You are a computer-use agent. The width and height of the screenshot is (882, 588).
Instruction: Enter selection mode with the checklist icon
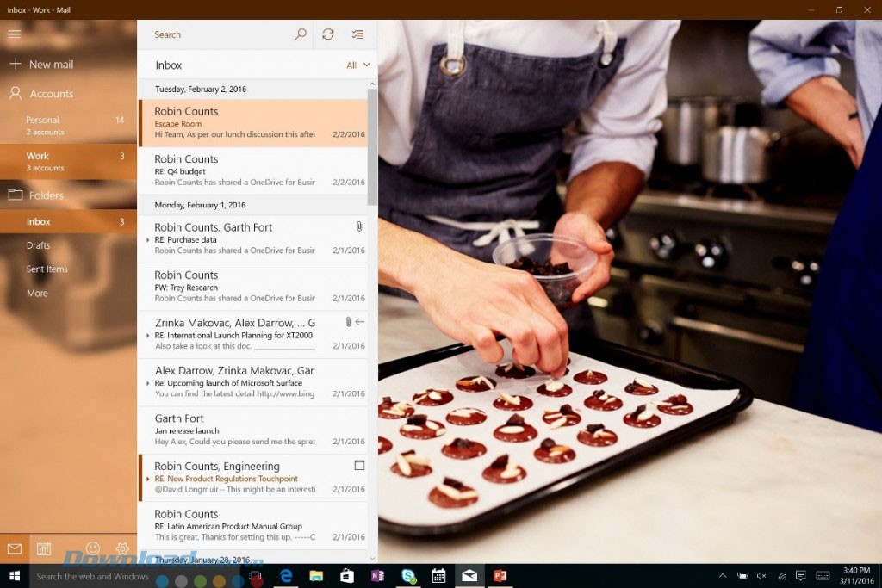pos(357,34)
